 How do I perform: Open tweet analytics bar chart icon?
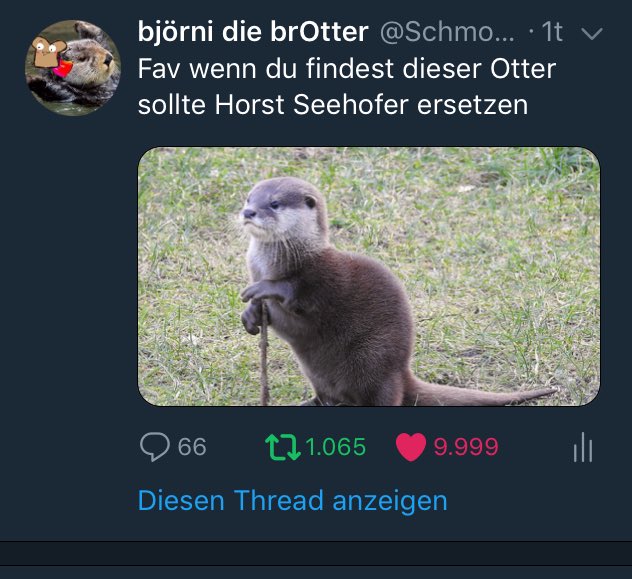583,447
